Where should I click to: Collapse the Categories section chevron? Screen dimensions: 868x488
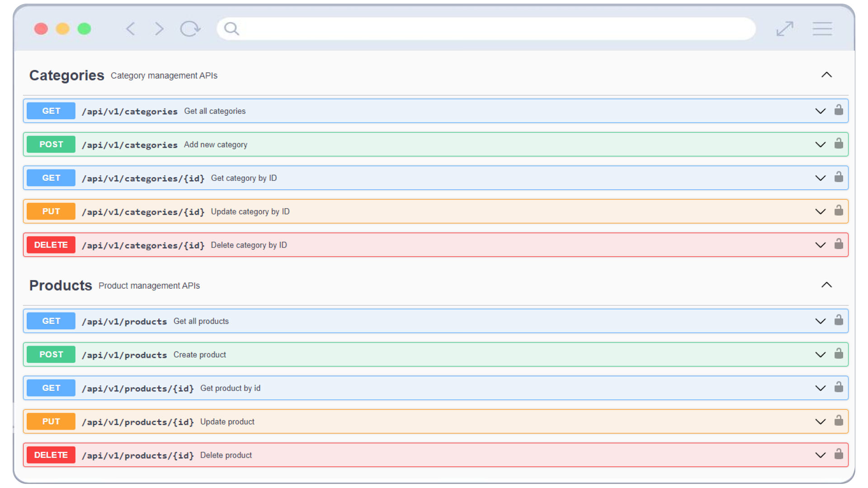(826, 75)
